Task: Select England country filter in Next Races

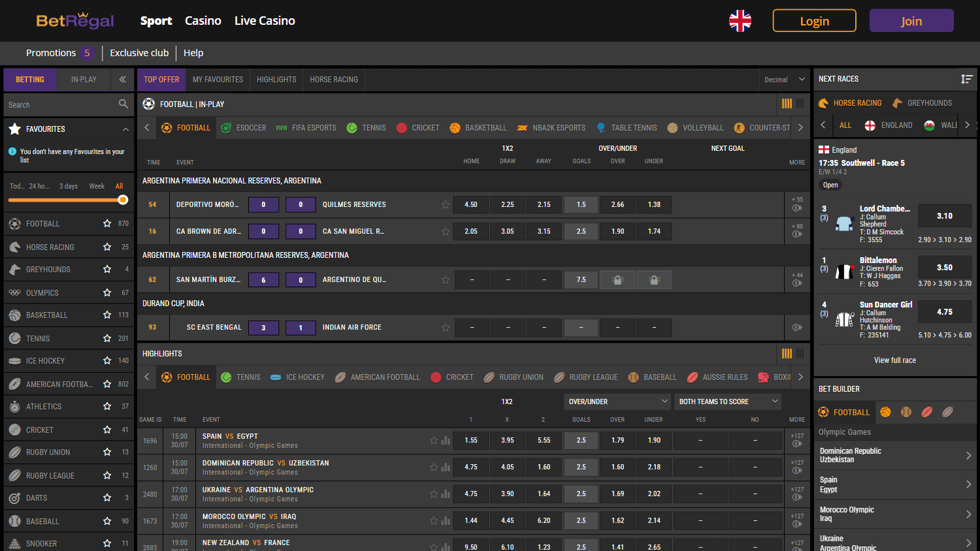Action: tap(888, 125)
